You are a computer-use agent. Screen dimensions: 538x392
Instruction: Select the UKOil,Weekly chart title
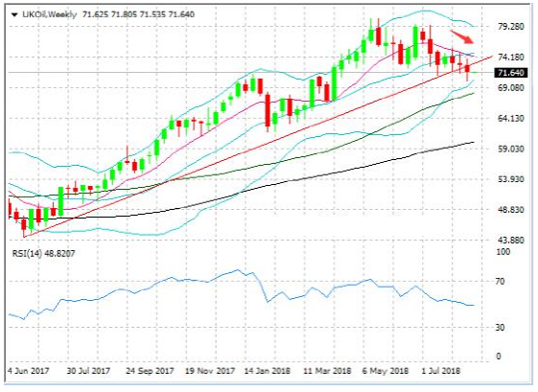[50, 14]
